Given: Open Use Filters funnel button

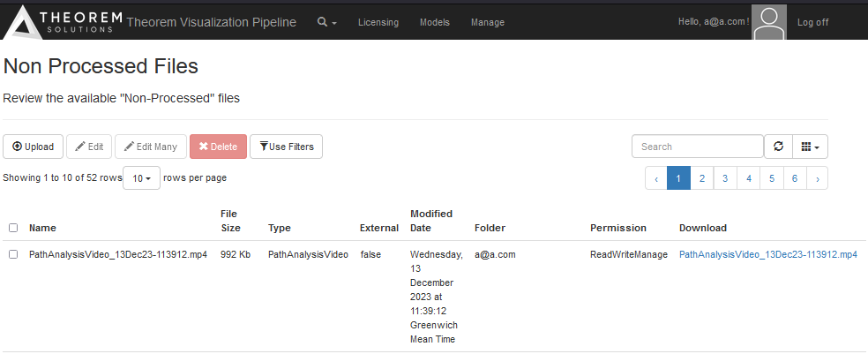Looking at the screenshot, I should click(286, 147).
